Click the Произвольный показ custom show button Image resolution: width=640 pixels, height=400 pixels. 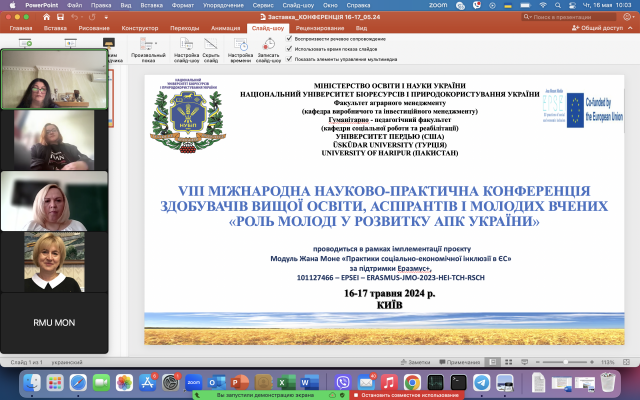148,49
